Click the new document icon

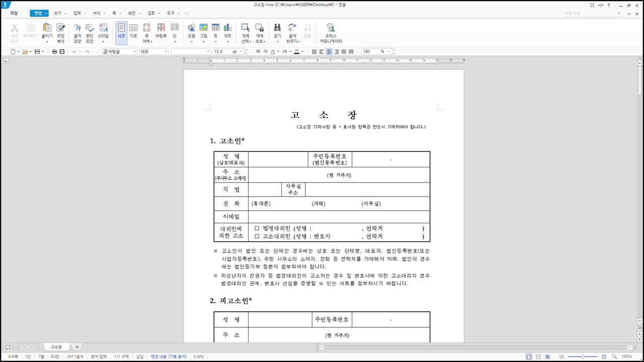pyautogui.click(x=13, y=52)
